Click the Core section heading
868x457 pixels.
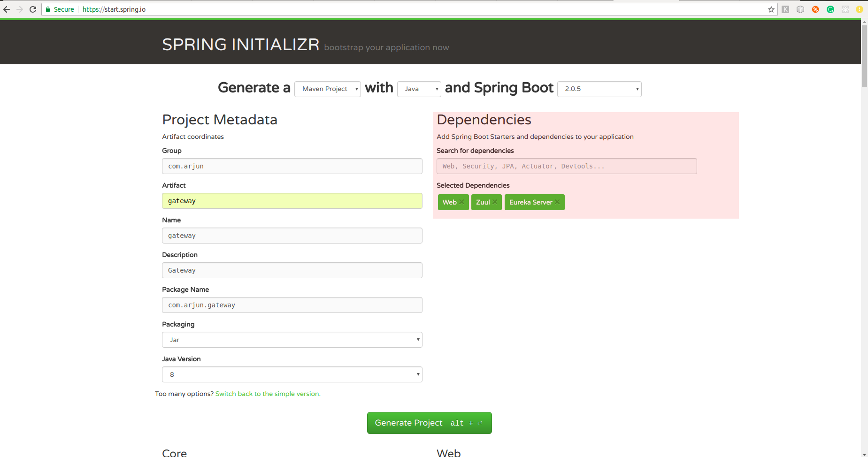coord(174,453)
